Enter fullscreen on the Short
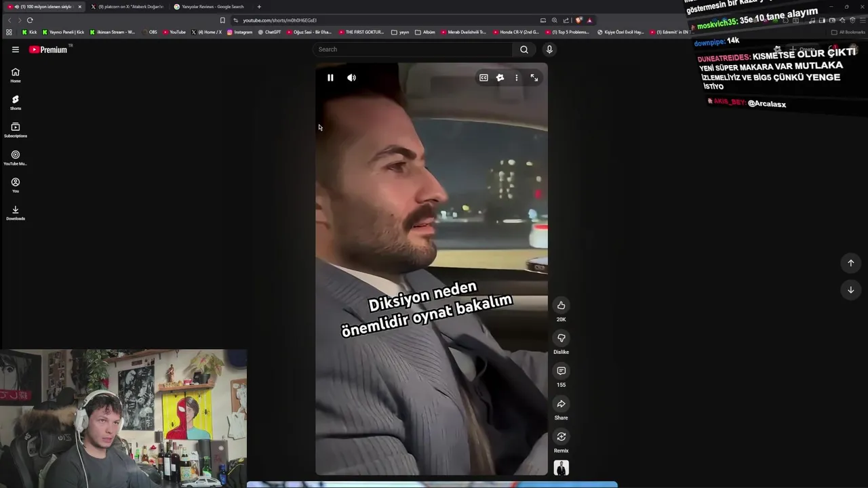 534,78
